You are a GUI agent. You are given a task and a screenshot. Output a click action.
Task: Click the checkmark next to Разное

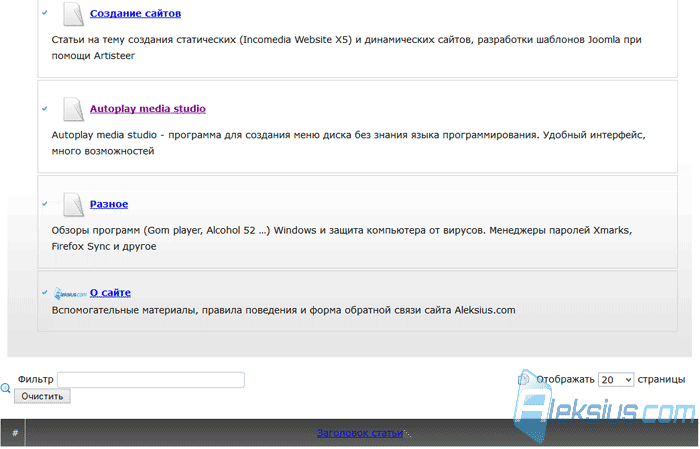pyautogui.click(x=45, y=204)
